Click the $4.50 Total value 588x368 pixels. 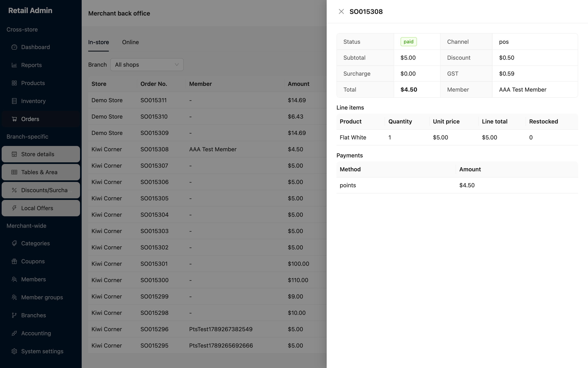(x=409, y=90)
